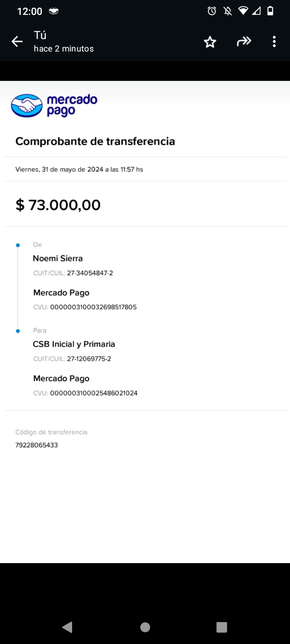This screenshot has height=644, width=290.
Task: Tap the alarm clock status icon
Action: coord(212,11)
